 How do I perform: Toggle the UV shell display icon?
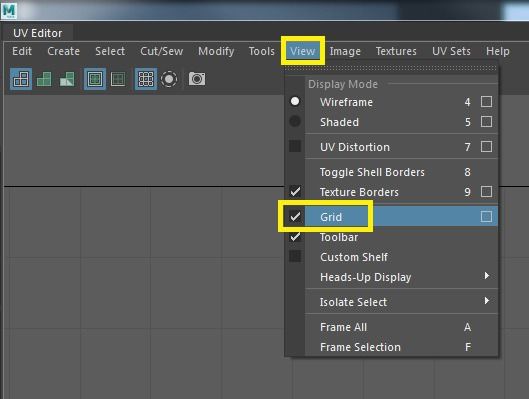pyautogui.click(x=21, y=79)
